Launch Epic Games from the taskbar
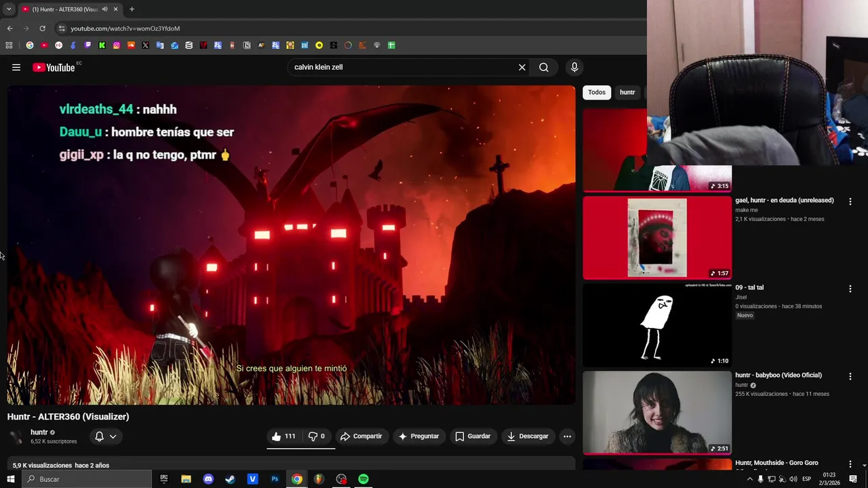The image size is (868, 488). (x=163, y=479)
